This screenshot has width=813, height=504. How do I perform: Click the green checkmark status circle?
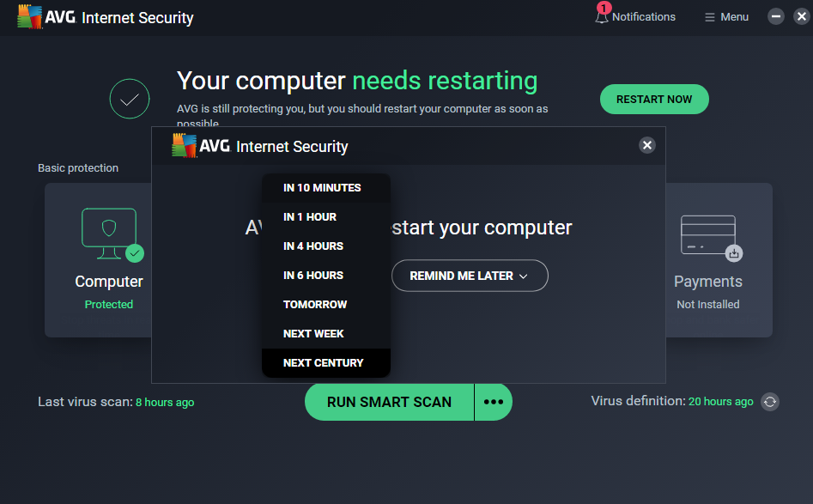point(130,100)
